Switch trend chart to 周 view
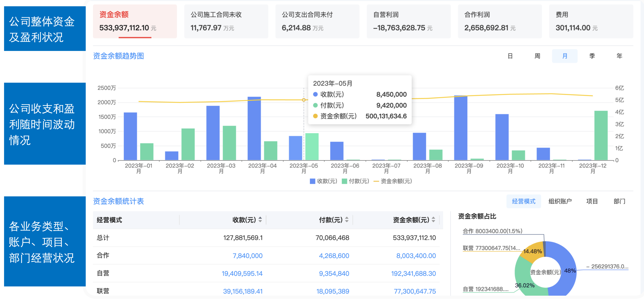 pyautogui.click(x=537, y=56)
